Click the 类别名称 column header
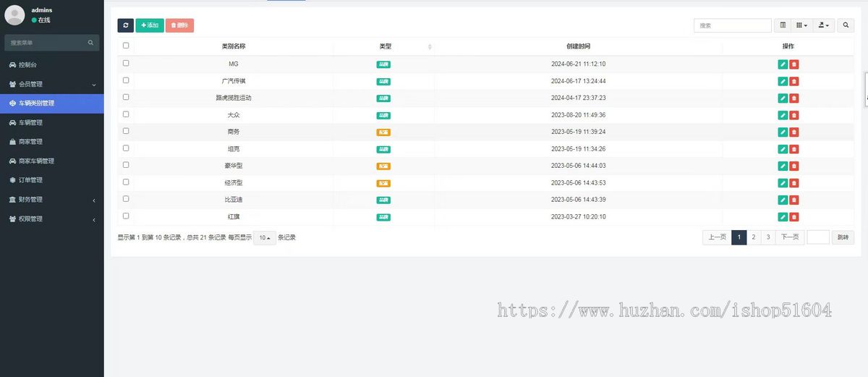This screenshot has height=377, width=868. pyautogui.click(x=233, y=46)
